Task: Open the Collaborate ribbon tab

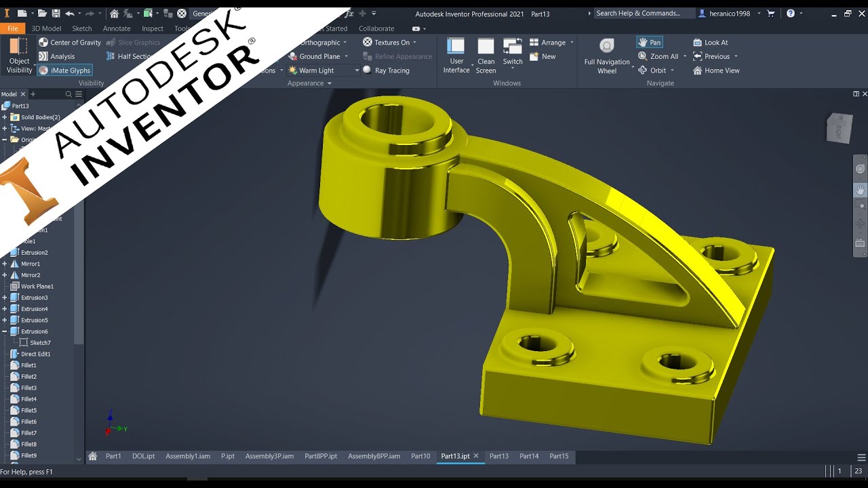Action: click(x=376, y=28)
